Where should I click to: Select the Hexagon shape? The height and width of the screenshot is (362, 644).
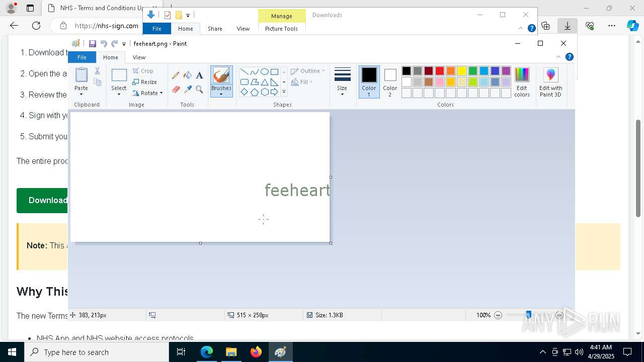pyautogui.click(x=264, y=92)
